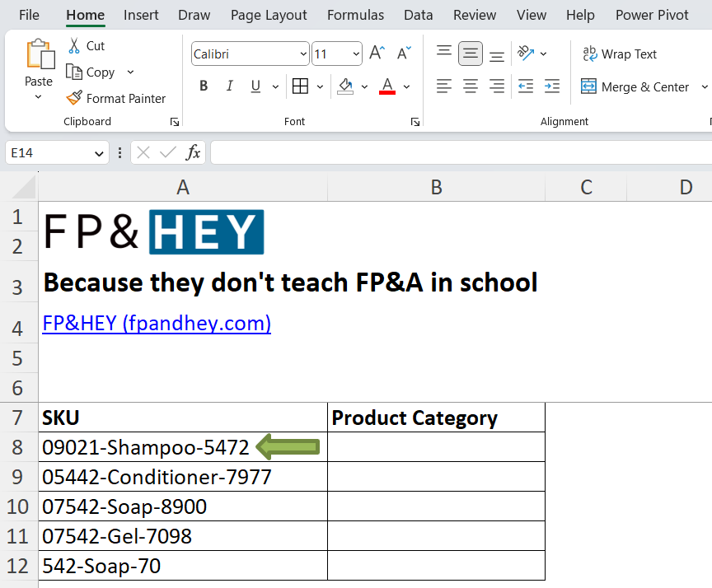Open the File menu
This screenshot has width=712, height=588.
[29, 15]
